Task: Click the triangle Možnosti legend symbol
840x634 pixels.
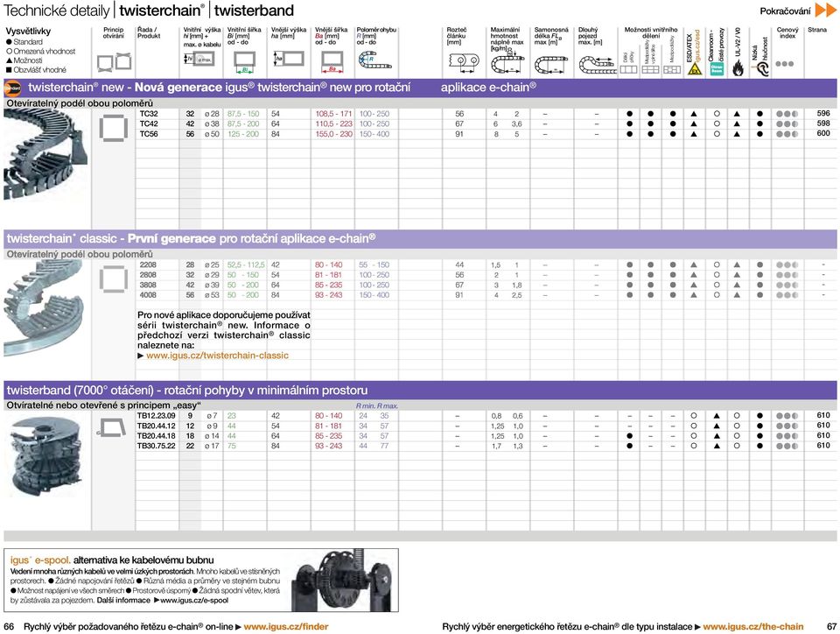Action: click(9, 60)
